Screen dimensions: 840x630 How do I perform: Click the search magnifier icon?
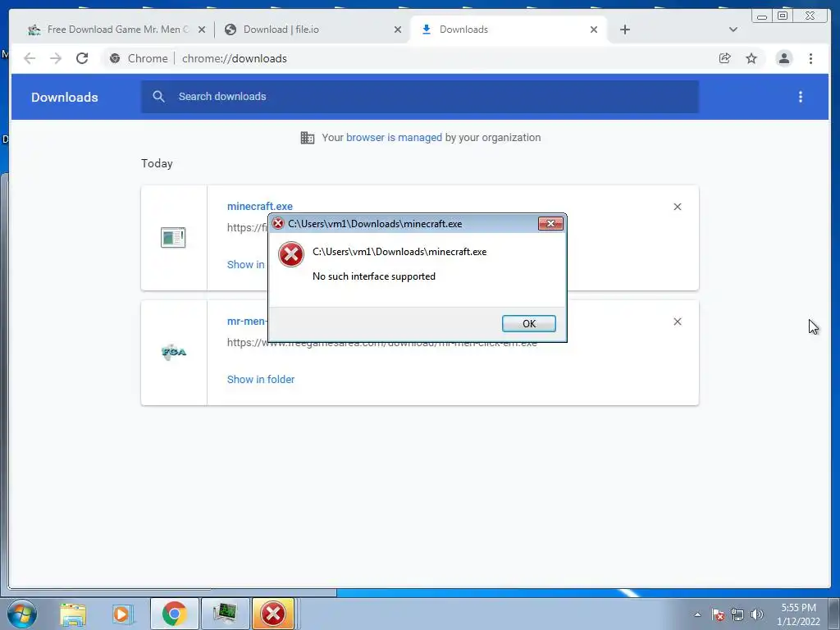158,97
